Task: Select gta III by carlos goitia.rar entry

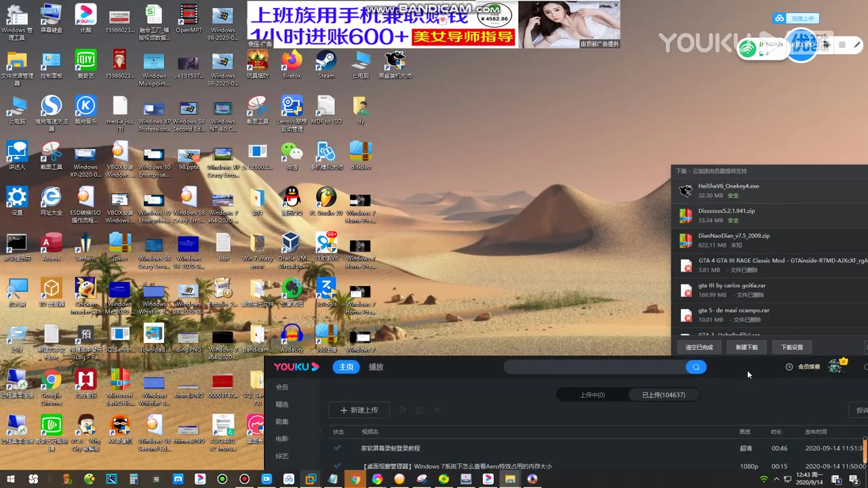Action: click(x=770, y=290)
